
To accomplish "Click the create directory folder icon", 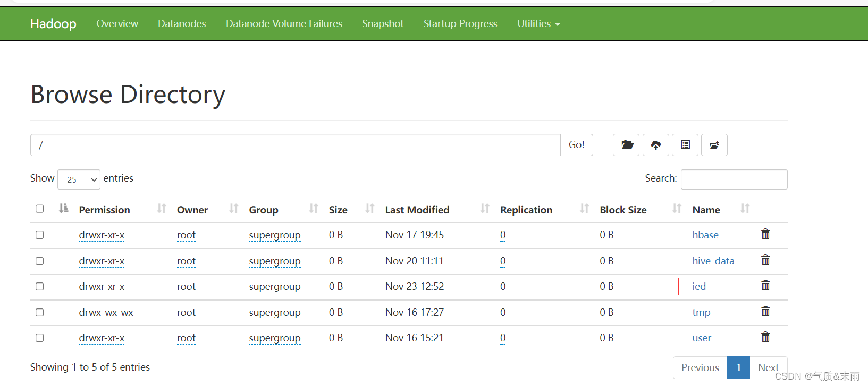I will 627,145.
